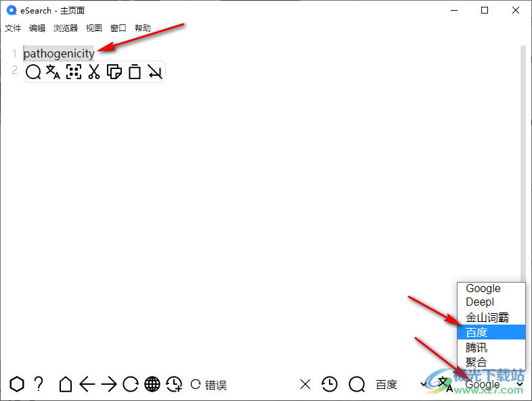Choose 百度 in the translator list
This screenshot has width=532, height=401.
(491, 332)
